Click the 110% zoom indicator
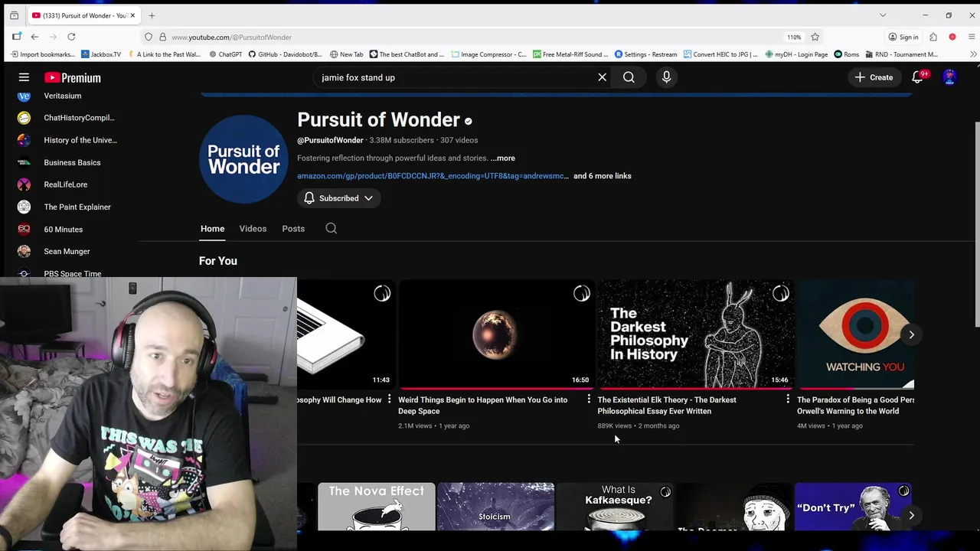This screenshot has width=980, height=551. click(x=794, y=37)
